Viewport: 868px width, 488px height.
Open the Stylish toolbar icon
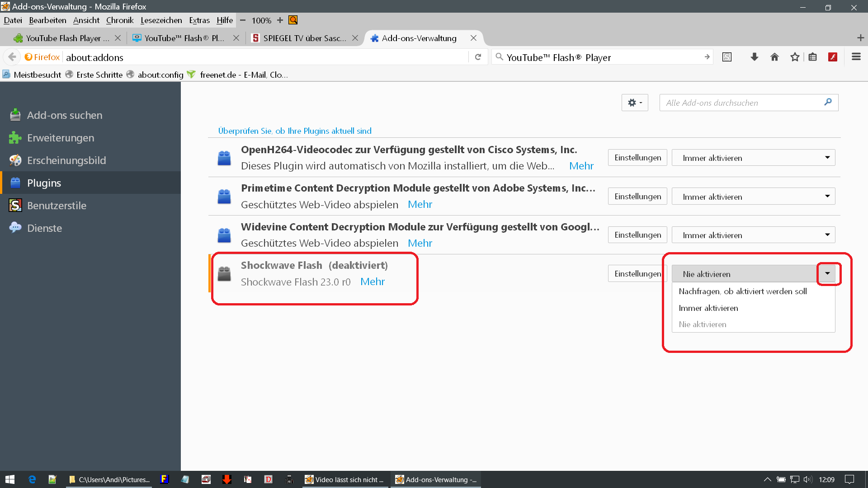(727, 57)
